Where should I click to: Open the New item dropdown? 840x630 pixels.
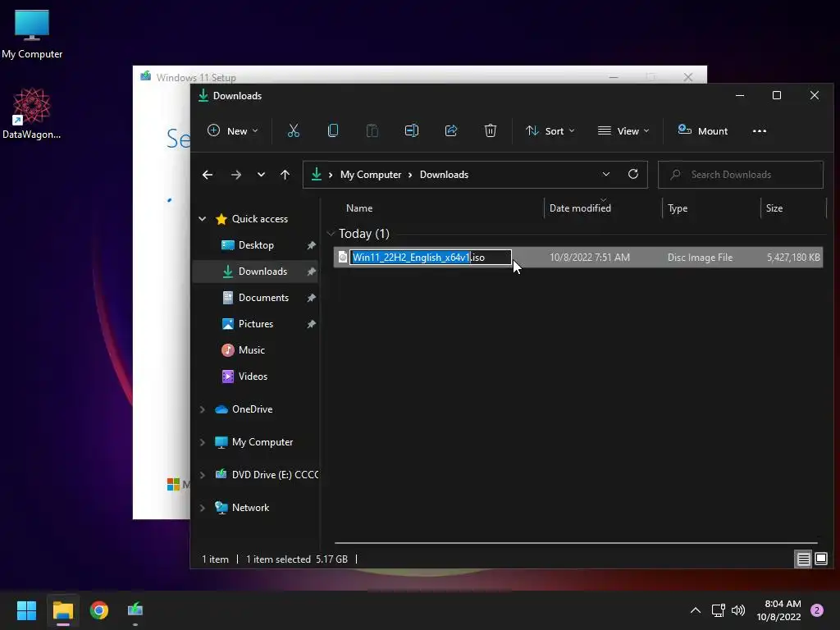[x=232, y=130]
